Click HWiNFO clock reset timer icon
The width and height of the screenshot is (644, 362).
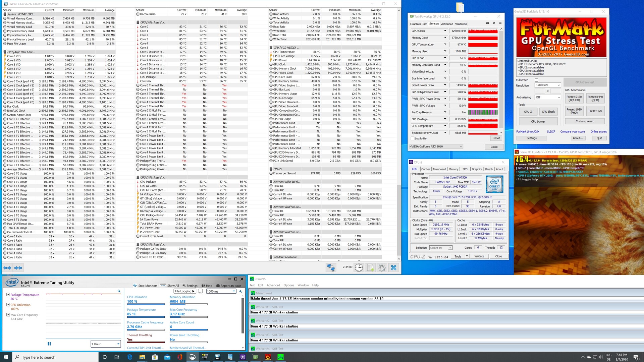click(x=359, y=267)
